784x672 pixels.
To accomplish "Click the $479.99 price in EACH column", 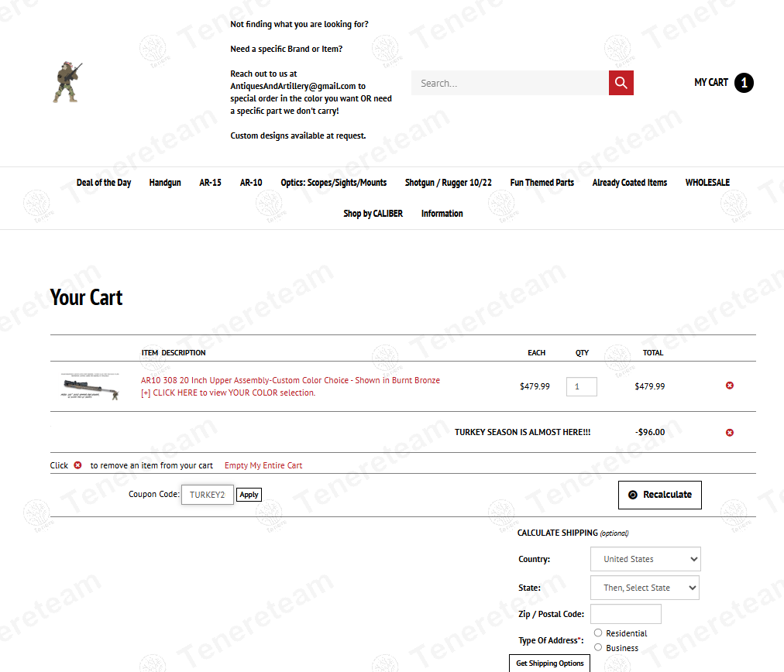I will (x=535, y=386).
